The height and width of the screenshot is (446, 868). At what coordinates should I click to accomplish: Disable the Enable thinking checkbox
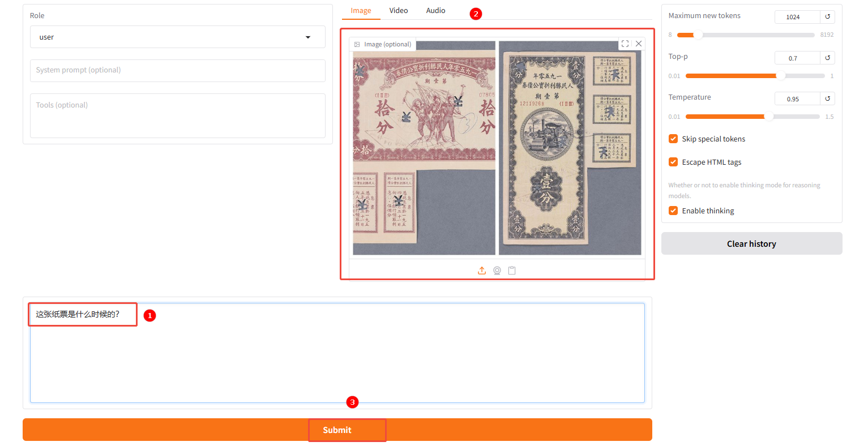click(x=673, y=211)
